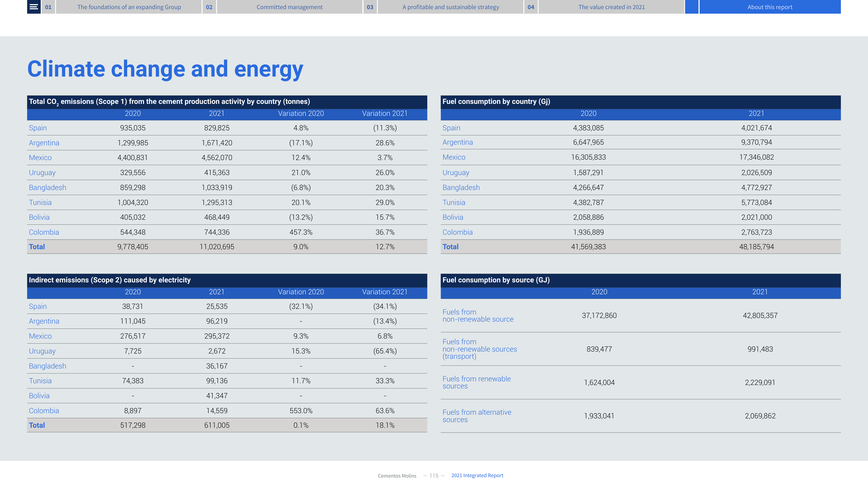
Task: Click Total CO2 emissions Scope 1 table title
Action: pyautogui.click(x=169, y=102)
